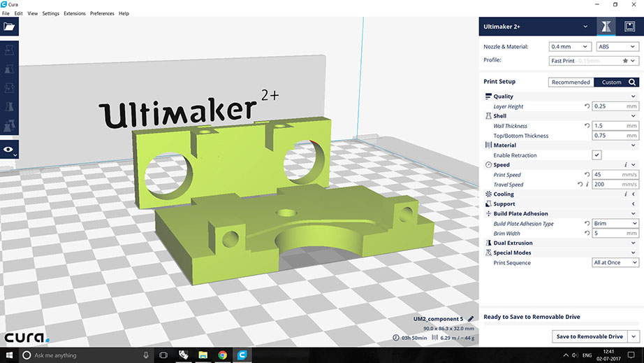Screen dimensions: 644x363
Task: Open the File menu
Action: 6,13
